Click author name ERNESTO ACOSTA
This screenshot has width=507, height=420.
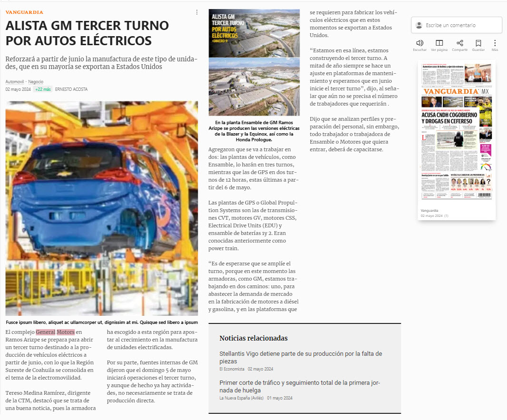coord(71,89)
